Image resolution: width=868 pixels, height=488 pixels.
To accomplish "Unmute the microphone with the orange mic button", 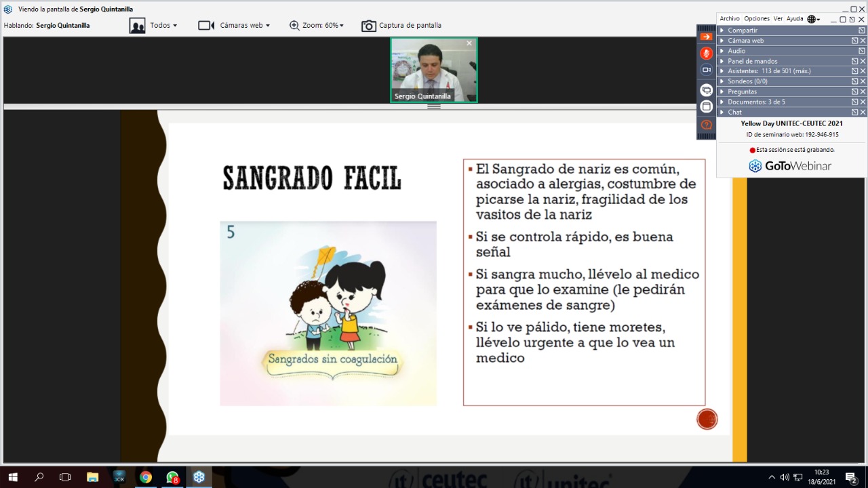I will click(706, 53).
